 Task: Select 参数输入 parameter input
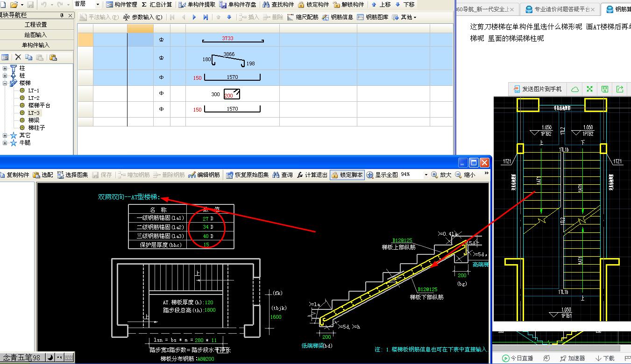pyautogui.click(x=142, y=17)
